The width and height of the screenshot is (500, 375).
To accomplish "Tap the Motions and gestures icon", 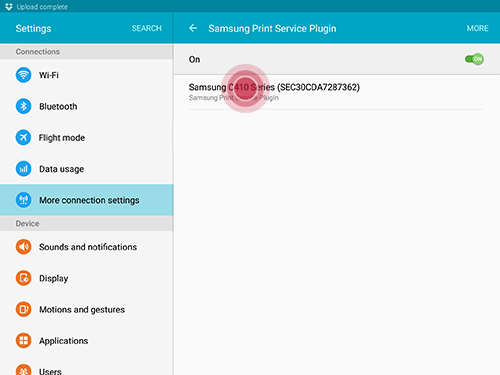I will pos(23,309).
